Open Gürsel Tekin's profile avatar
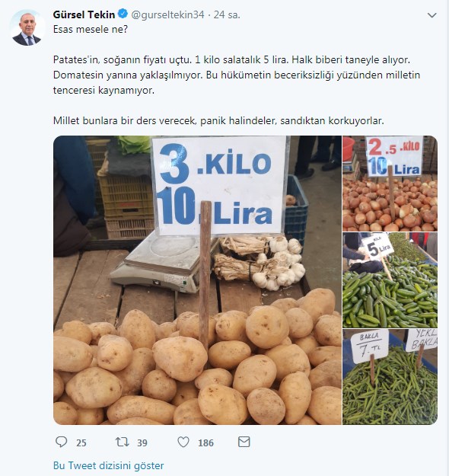Screen dimensions: 449x476 click(27, 28)
